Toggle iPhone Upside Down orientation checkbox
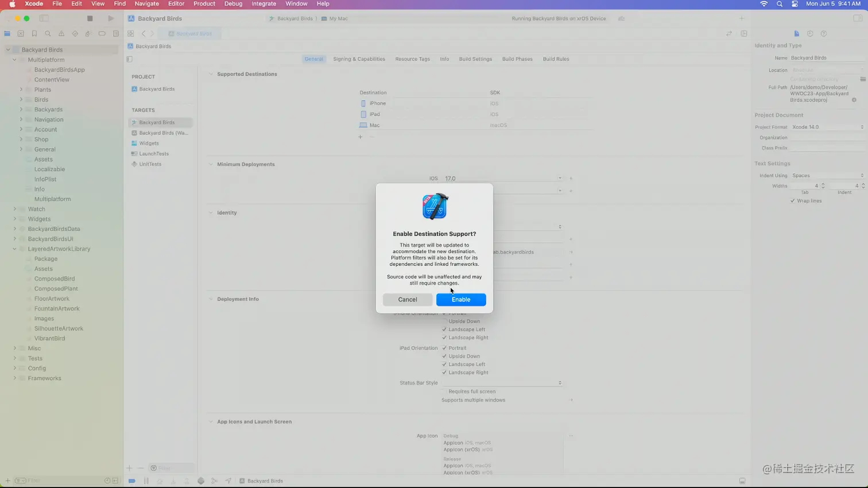This screenshot has height=488, width=868. (444, 322)
